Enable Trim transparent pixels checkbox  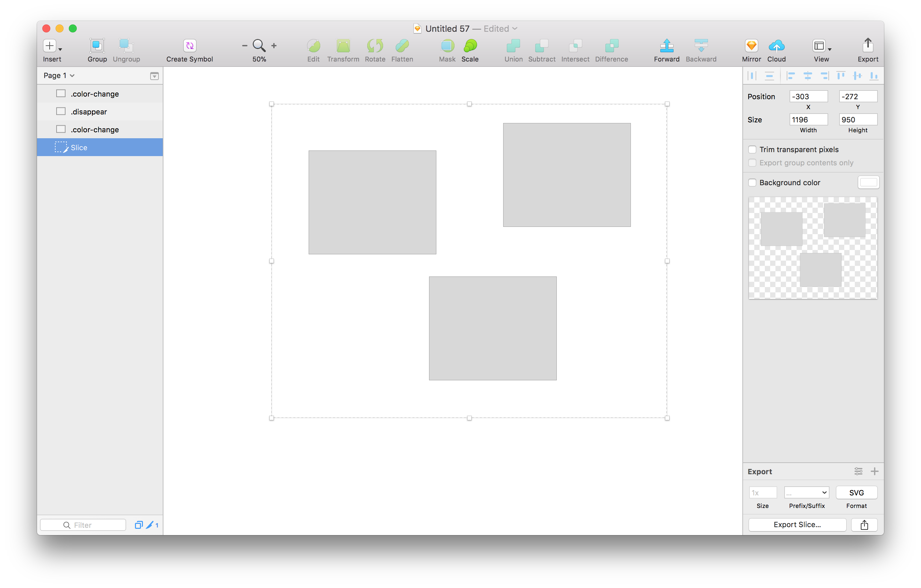tap(752, 149)
